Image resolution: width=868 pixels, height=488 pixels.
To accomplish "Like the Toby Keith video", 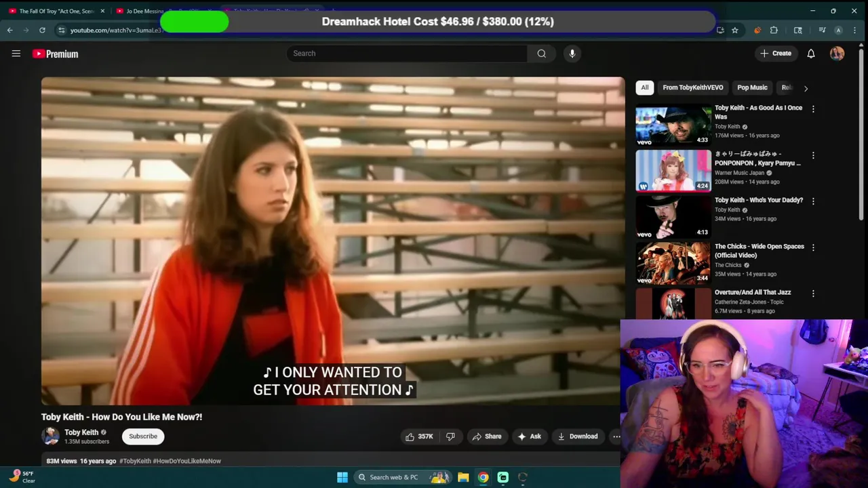I will pos(419,436).
